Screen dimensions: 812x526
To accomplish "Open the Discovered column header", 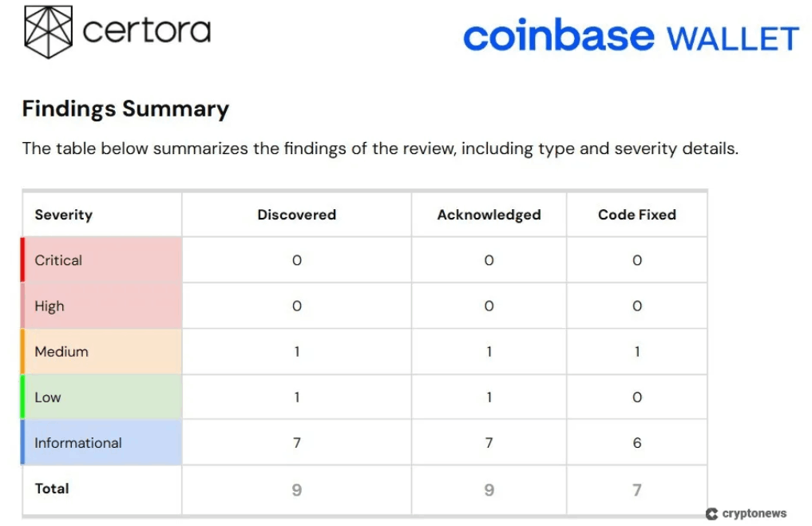I will pyautogui.click(x=296, y=214).
